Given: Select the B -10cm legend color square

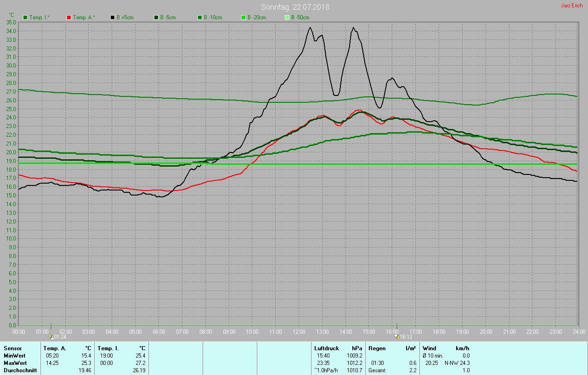Looking at the screenshot, I should pyautogui.click(x=199, y=17).
